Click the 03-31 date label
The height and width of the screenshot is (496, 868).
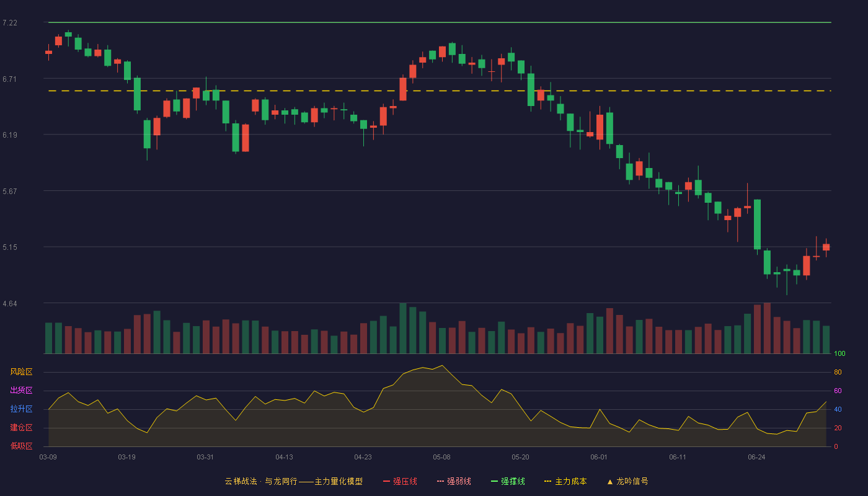(x=205, y=457)
